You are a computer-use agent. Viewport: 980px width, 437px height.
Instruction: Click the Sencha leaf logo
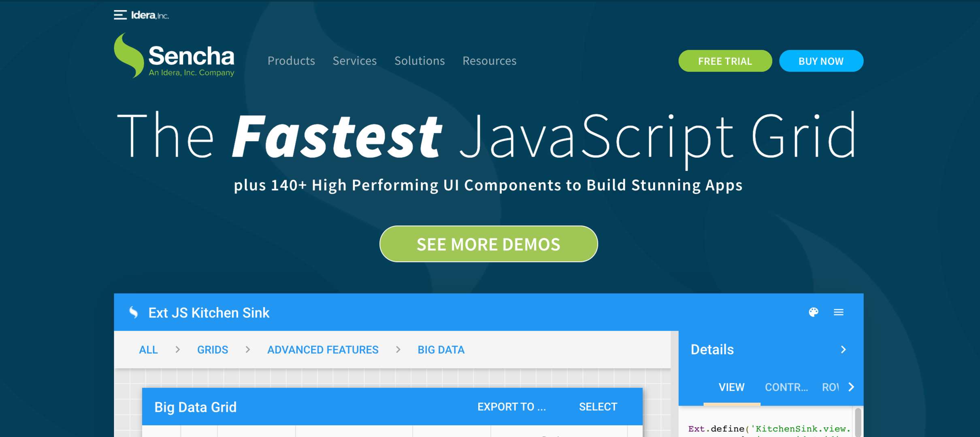click(x=129, y=55)
